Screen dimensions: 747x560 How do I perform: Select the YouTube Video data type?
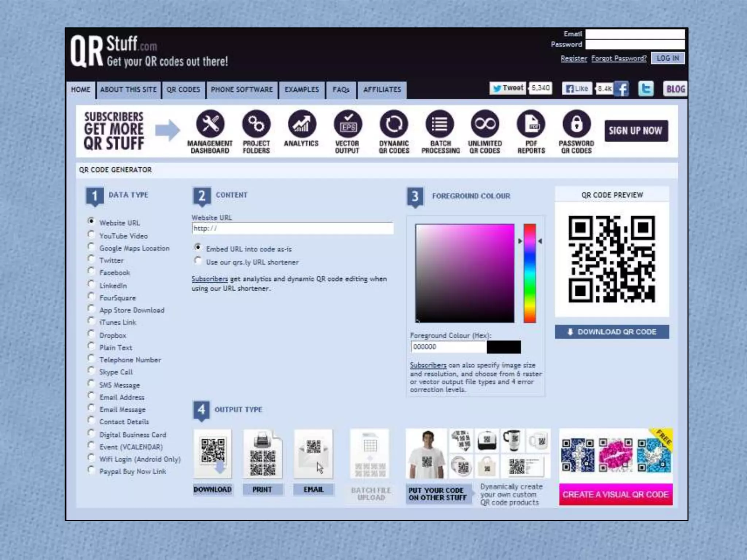91,234
